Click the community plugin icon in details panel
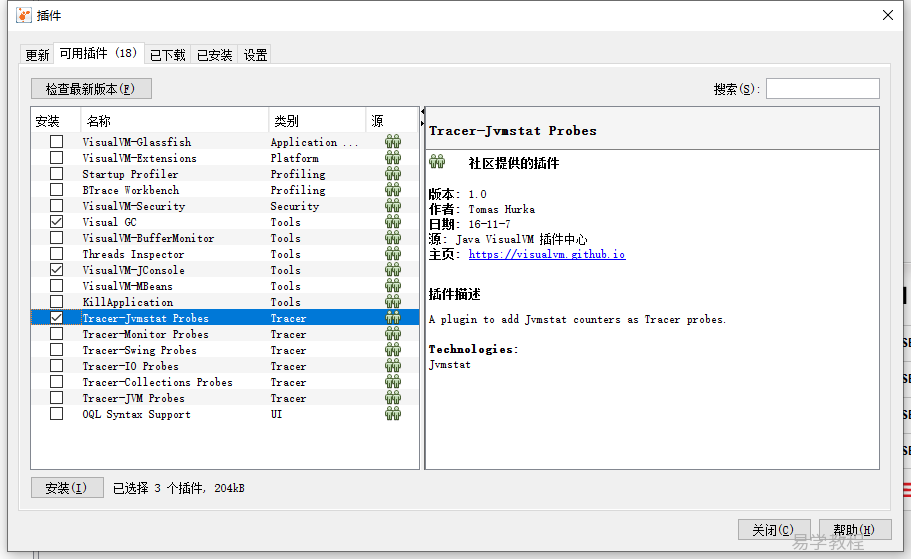The width and height of the screenshot is (911, 559). click(x=437, y=162)
